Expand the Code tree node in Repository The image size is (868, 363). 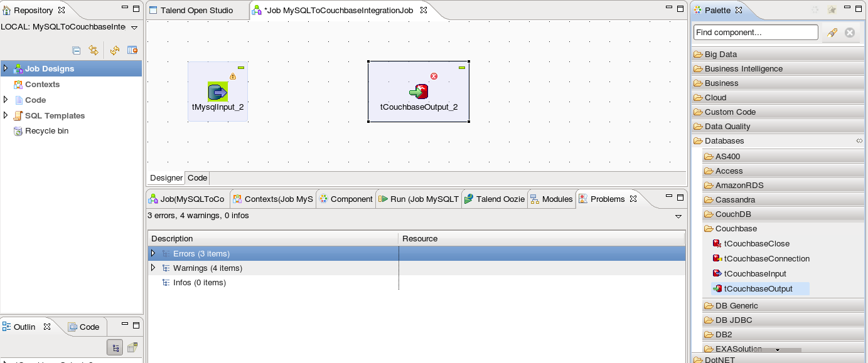pyautogui.click(x=6, y=100)
